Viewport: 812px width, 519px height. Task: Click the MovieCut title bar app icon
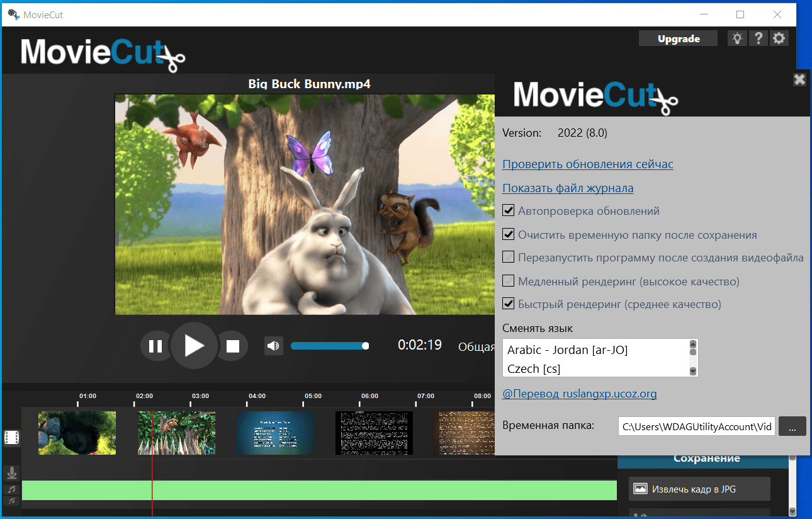point(13,14)
